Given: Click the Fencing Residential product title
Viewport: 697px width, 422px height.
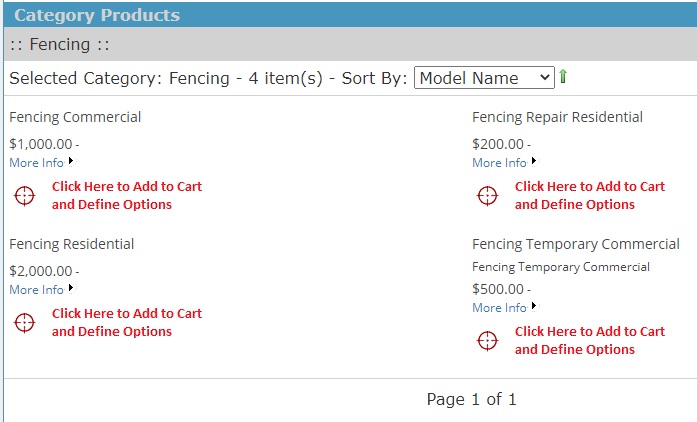Looking at the screenshot, I should point(72,244).
